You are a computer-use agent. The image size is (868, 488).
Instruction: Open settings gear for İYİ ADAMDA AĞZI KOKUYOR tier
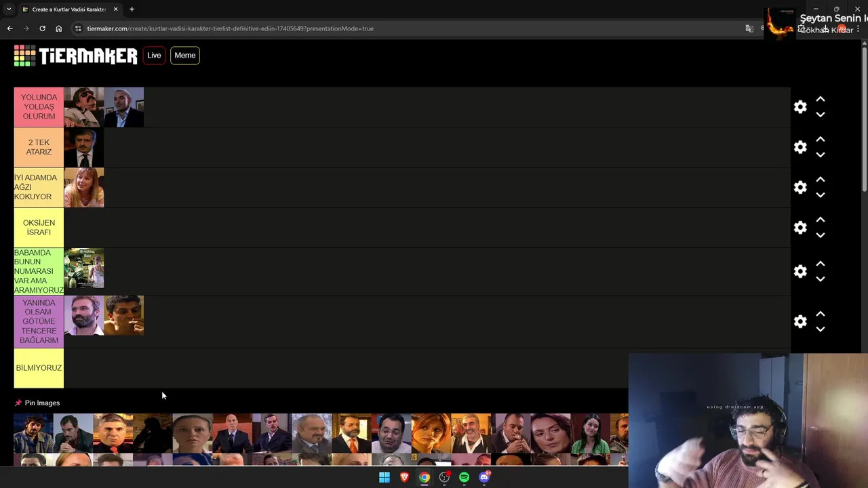800,187
